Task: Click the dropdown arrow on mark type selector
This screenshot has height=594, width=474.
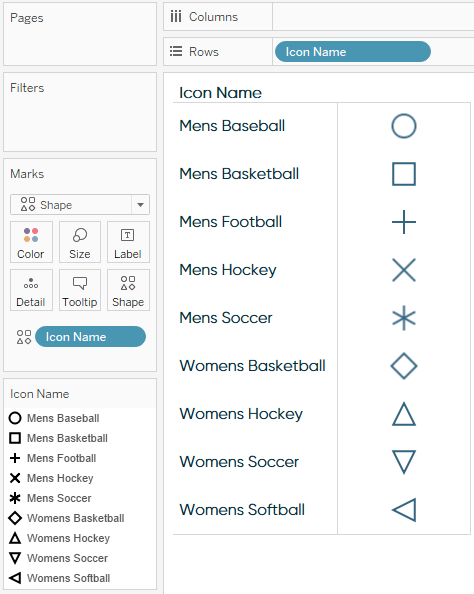Action: tap(141, 205)
